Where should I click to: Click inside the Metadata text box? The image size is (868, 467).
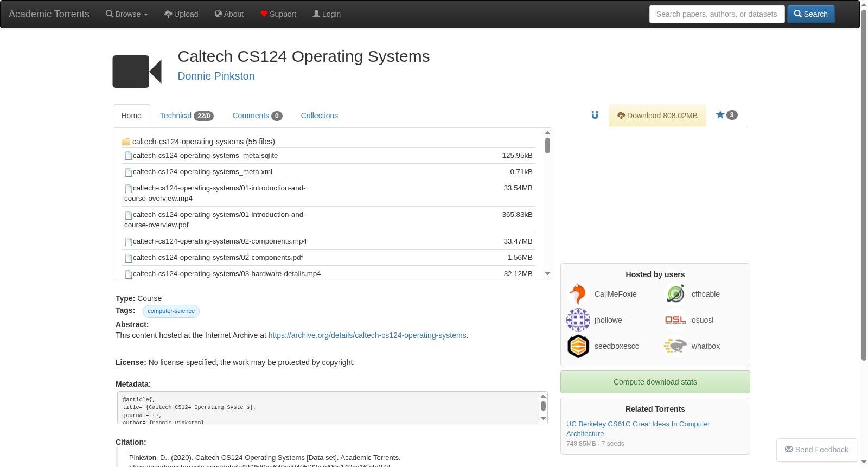point(328,407)
